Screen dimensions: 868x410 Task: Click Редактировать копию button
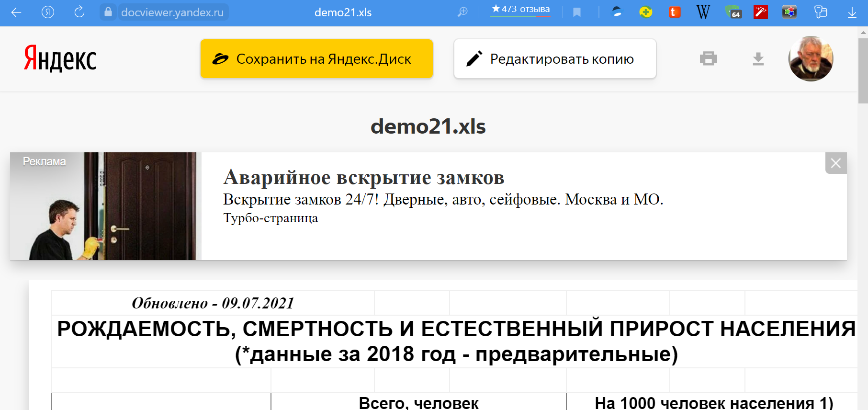coord(554,59)
